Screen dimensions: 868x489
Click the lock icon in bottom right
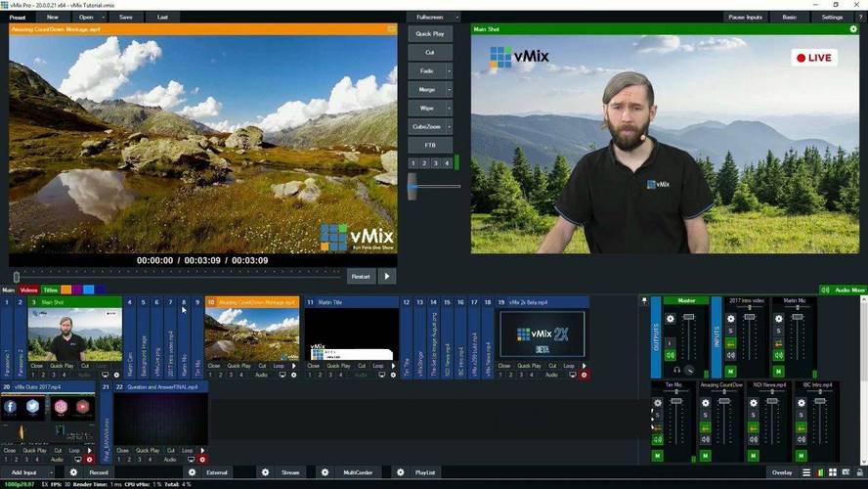coord(860,472)
